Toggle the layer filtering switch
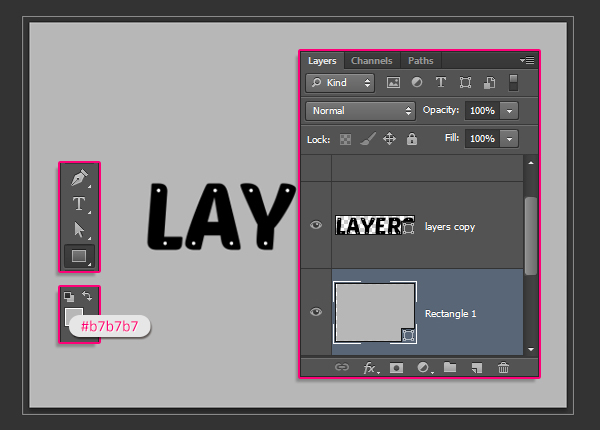This screenshot has height=430, width=600. pyautogui.click(x=513, y=83)
